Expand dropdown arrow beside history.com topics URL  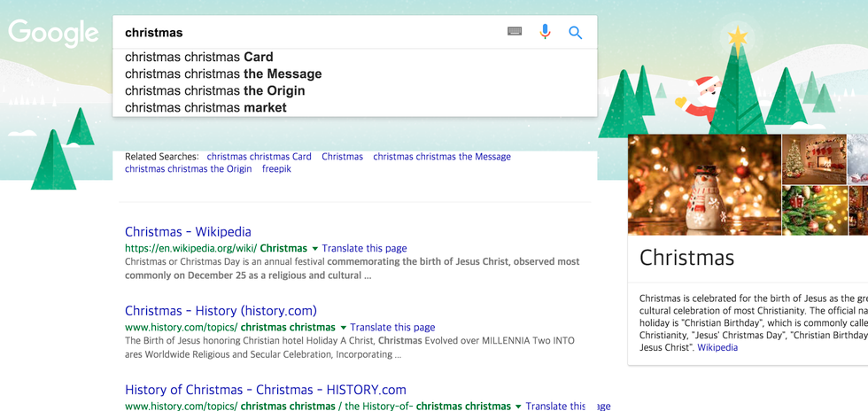(344, 328)
